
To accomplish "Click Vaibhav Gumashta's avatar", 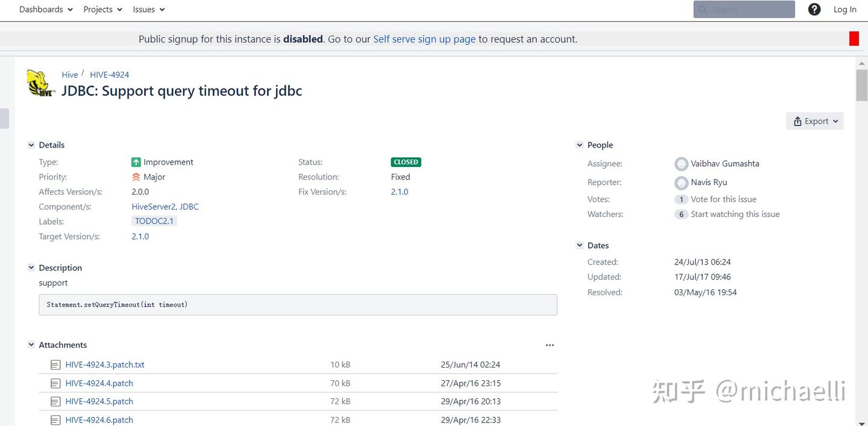I will coord(681,163).
